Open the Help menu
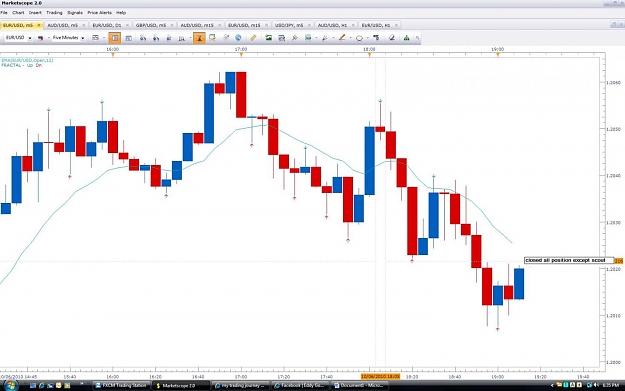Viewport: 625px width, 391px height. [121, 13]
